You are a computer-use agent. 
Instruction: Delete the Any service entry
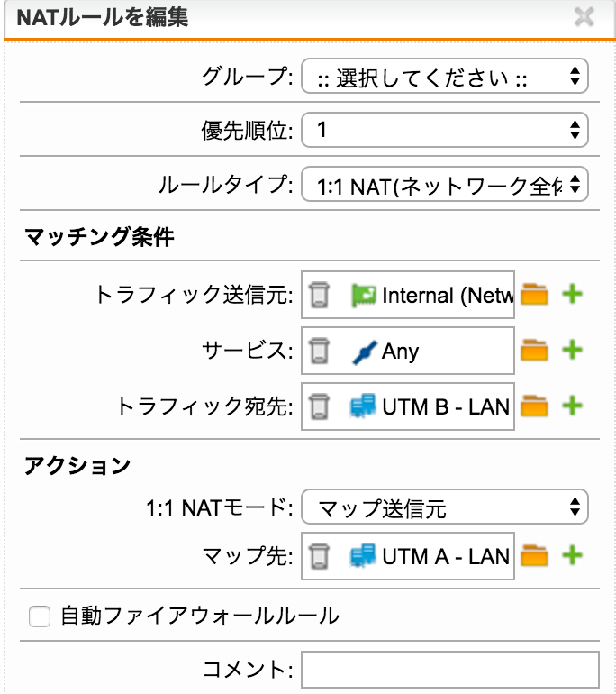(x=319, y=351)
